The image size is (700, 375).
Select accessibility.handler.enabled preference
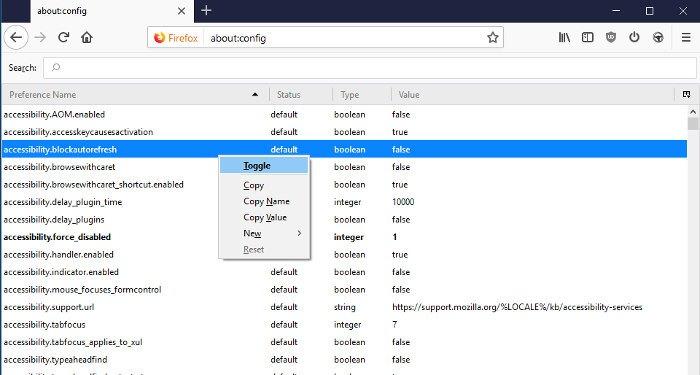[x=344, y=254]
